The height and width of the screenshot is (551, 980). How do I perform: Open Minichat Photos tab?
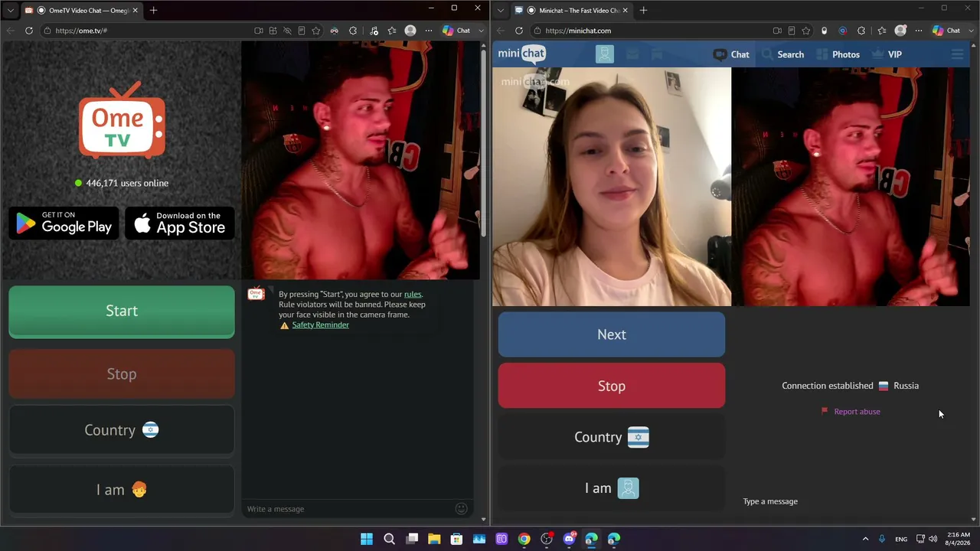coord(838,54)
